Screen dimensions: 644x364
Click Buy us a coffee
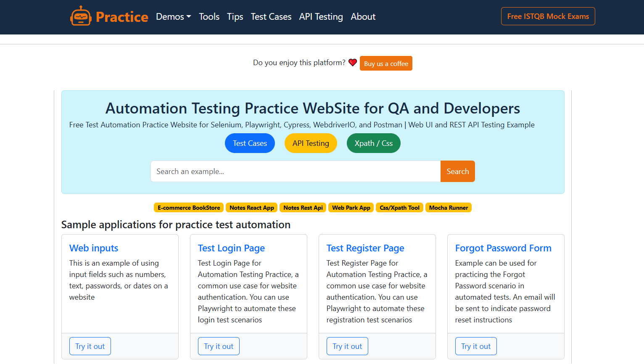pyautogui.click(x=385, y=63)
